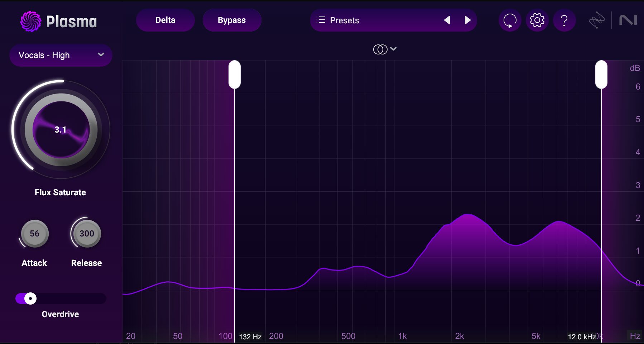Click the iZotope scribble logo icon
Viewport: 644px width, 344px height.
tap(597, 20)
